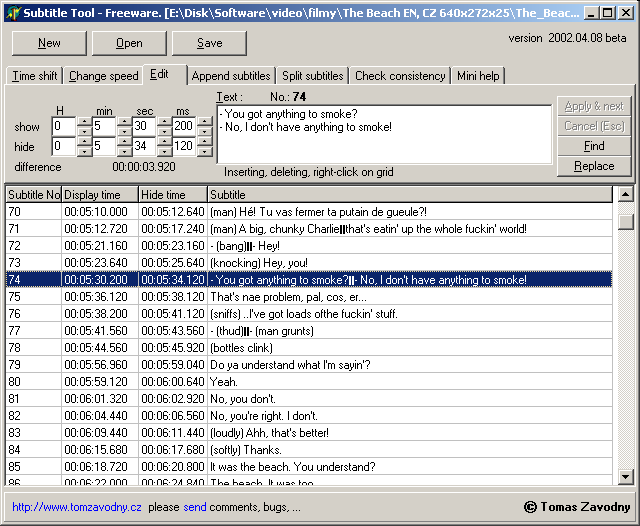Increase the show hour value by one

83,122
